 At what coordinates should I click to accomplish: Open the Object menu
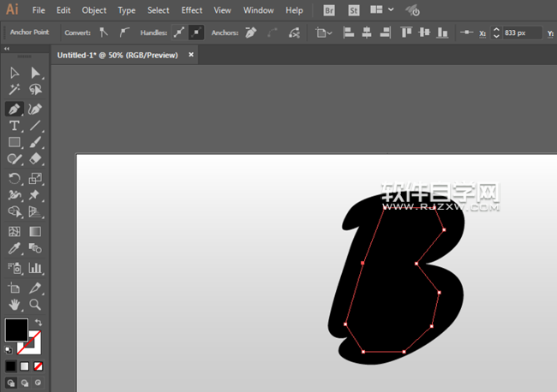[94, 10]
